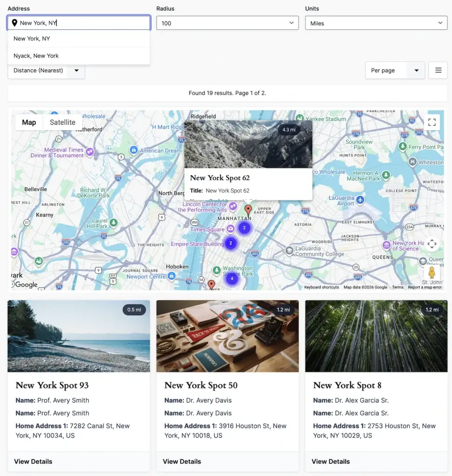Click the Newport Centre shopping icon

172,276
